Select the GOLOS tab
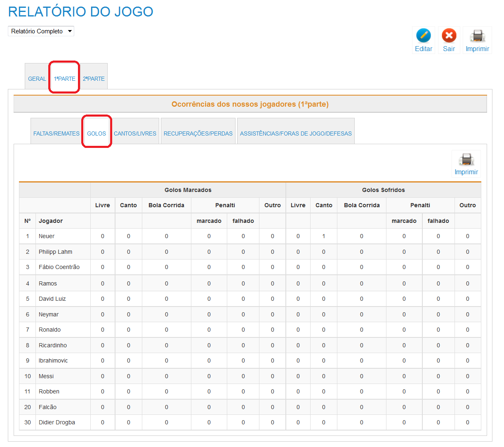This screenshot has width=504, height=447. [x=97, y=133]
